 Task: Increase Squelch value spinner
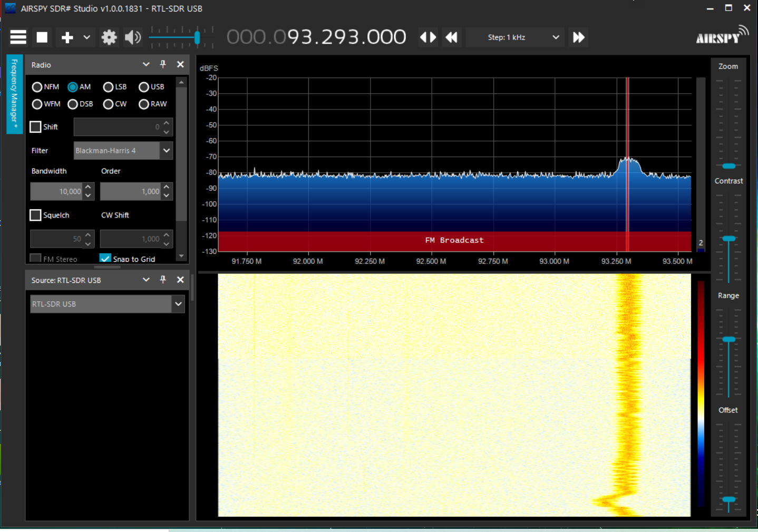(x=89, y=234)
